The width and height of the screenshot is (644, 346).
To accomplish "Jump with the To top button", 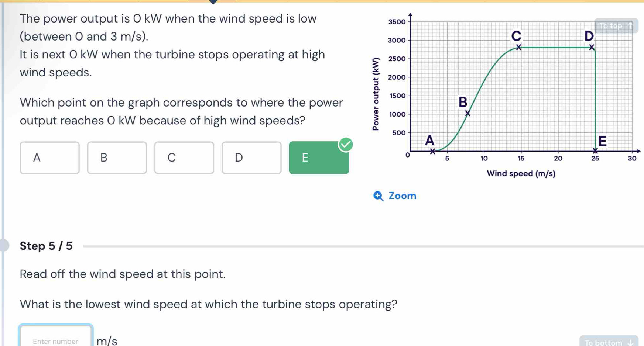I will pyautogui.click(x=616, y=26).
